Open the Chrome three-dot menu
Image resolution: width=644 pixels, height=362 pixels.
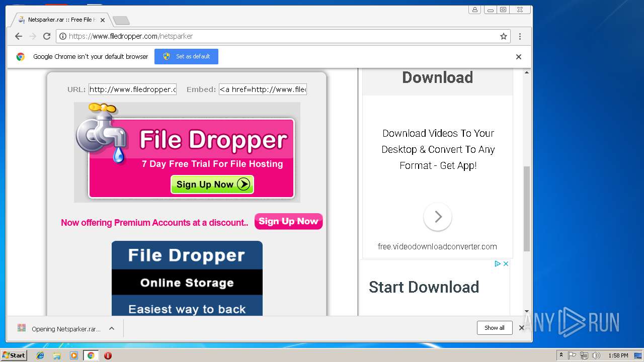pos(520,36)
